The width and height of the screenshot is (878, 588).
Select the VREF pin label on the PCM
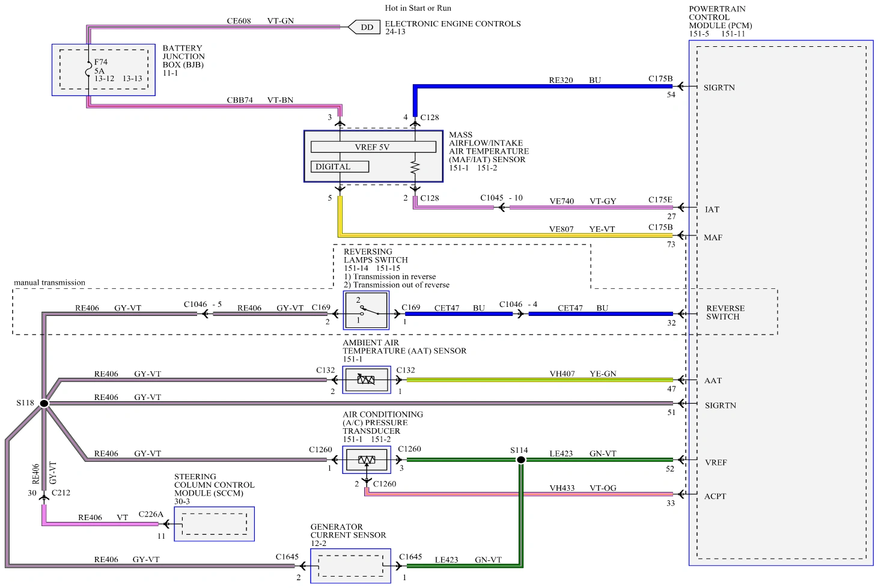tap(716, 462)
